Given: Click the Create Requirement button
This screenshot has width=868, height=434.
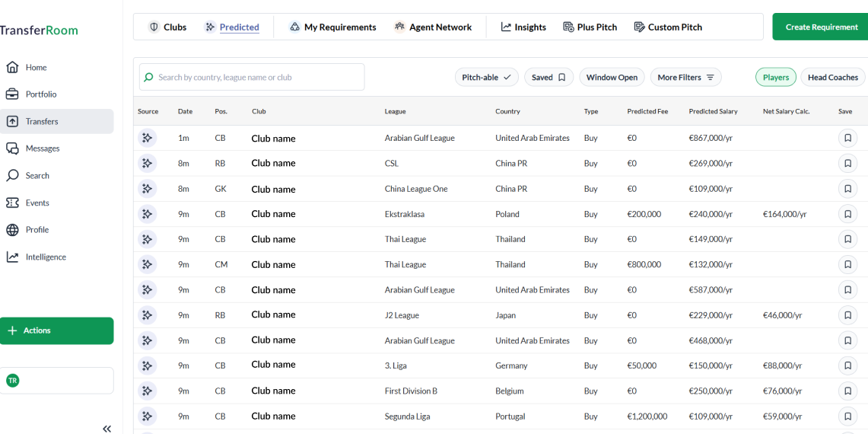Looking at the screenshot, I should (821, 27).
